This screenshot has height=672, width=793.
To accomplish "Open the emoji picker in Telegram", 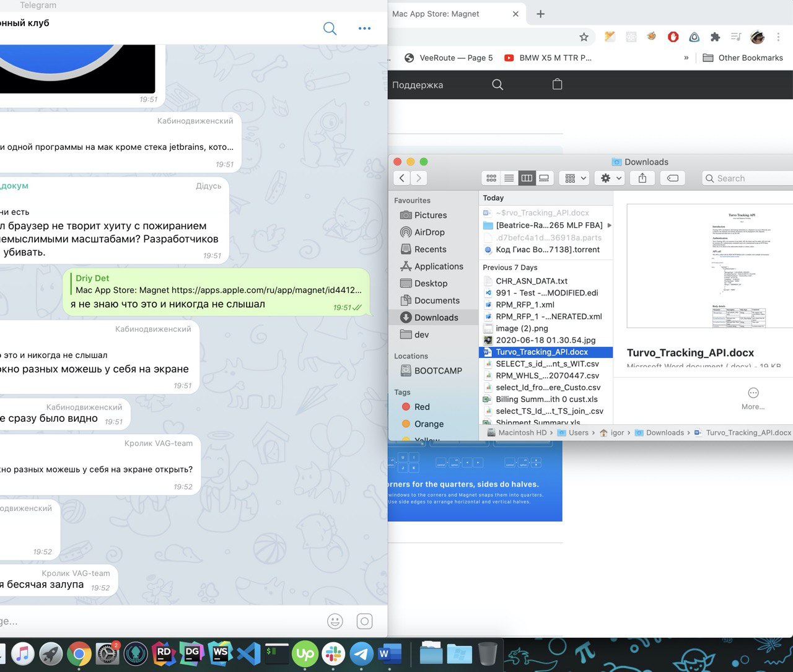I will [335, 621].
